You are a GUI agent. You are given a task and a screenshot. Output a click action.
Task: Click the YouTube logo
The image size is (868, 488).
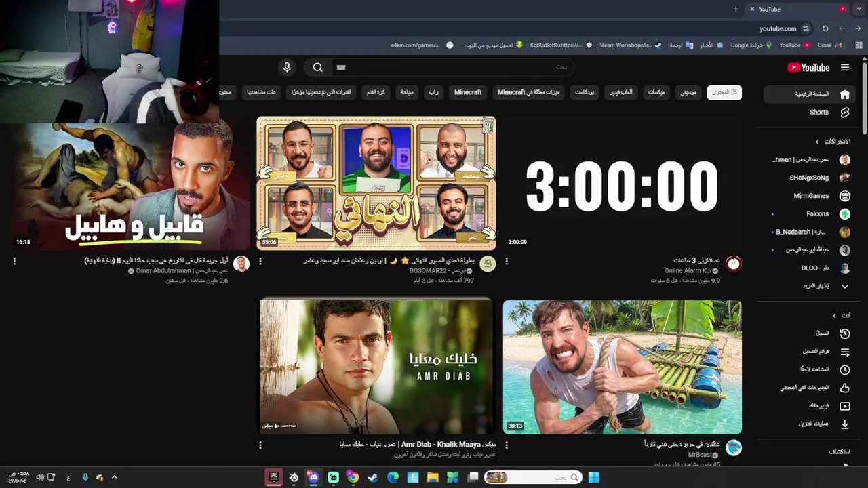[x=808, y=68]
